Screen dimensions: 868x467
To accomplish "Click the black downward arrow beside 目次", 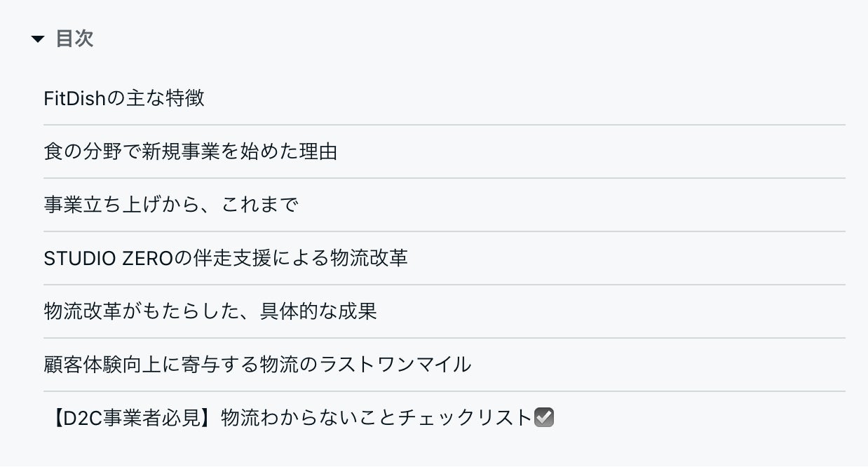I will 38,39.
